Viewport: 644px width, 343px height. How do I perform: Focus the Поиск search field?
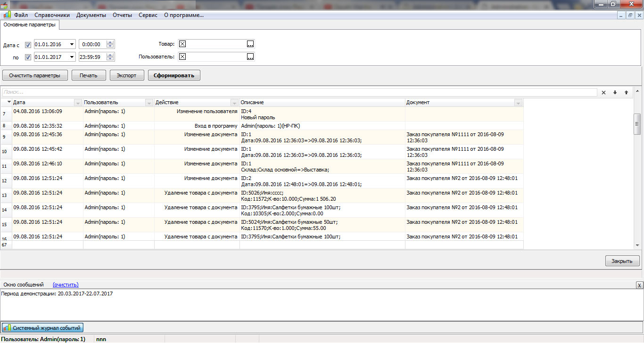point(299,93)
